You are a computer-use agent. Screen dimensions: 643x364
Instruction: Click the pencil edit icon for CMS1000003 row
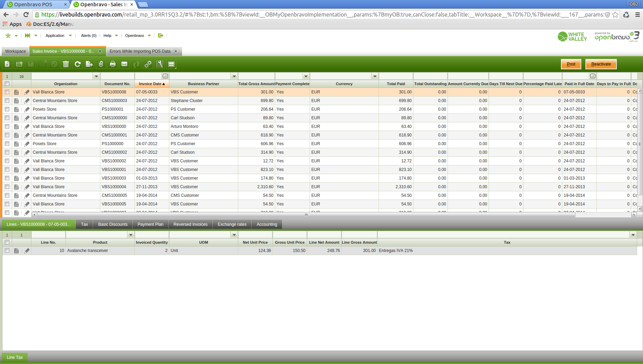(27, 101)
